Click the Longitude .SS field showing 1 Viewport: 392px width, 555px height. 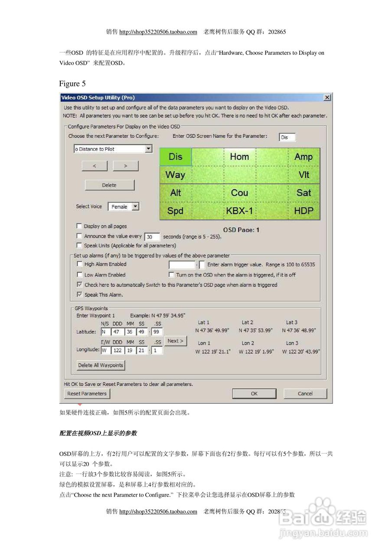[157, 350]
